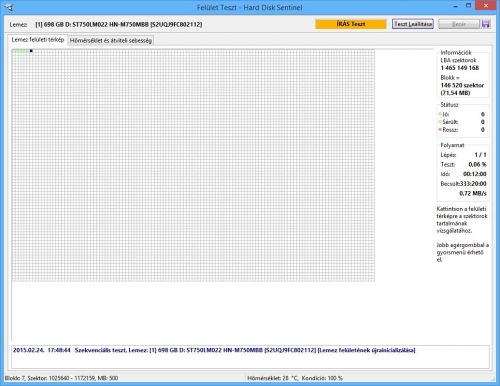Image resolution: width=500 pixels, height=386 pixels.
Task: Click the Jobb egérgombbal hint text
Action: (x=462, y=252)
